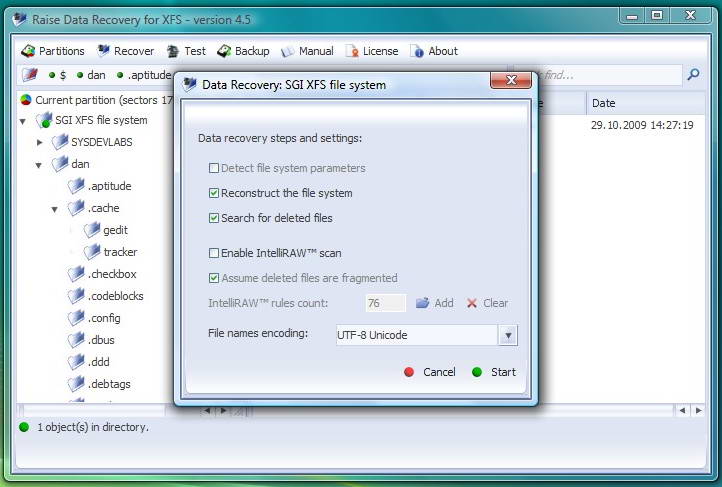Select date entry 29.10.2009 14:27:19
This screenshot has width=722, height=487.
pos(642,125)
